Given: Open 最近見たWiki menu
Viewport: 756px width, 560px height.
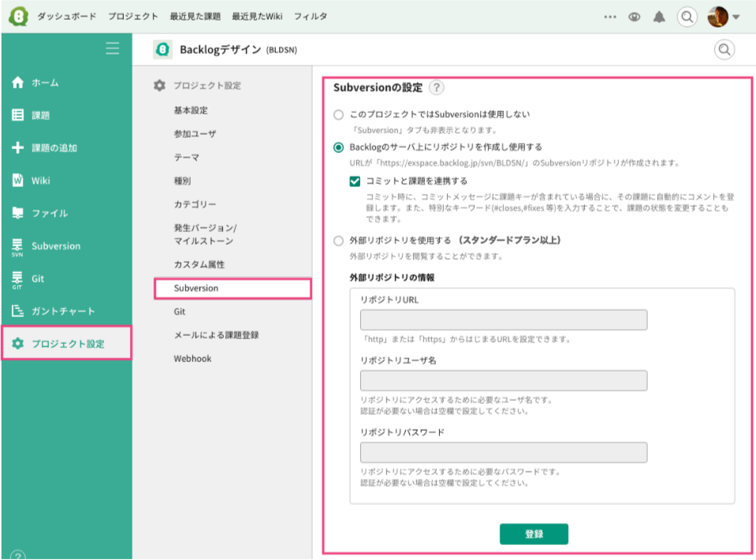Looking at the screenshot, I should click(257, 17).
